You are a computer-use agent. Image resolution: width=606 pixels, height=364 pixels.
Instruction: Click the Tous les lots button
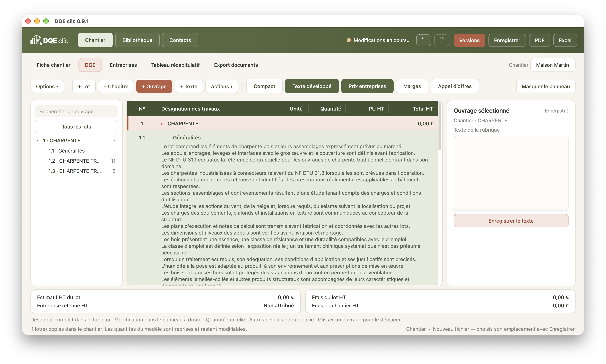click(77, 127)
